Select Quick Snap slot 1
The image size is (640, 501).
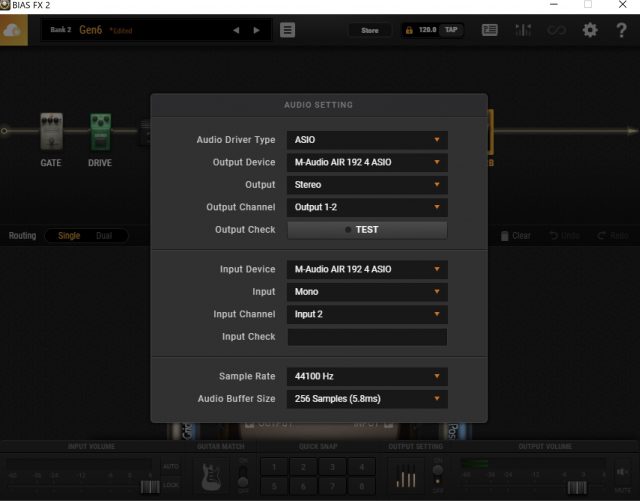pyautogui.click(x=274, y=467)
